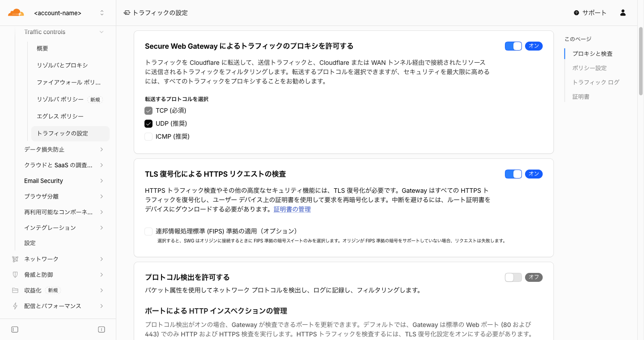The height and width of the screenshot is (340, 644).
Task: Click the lightning bolt icon for 配信とパフォーマンス
Action: [x=15, y=306]
